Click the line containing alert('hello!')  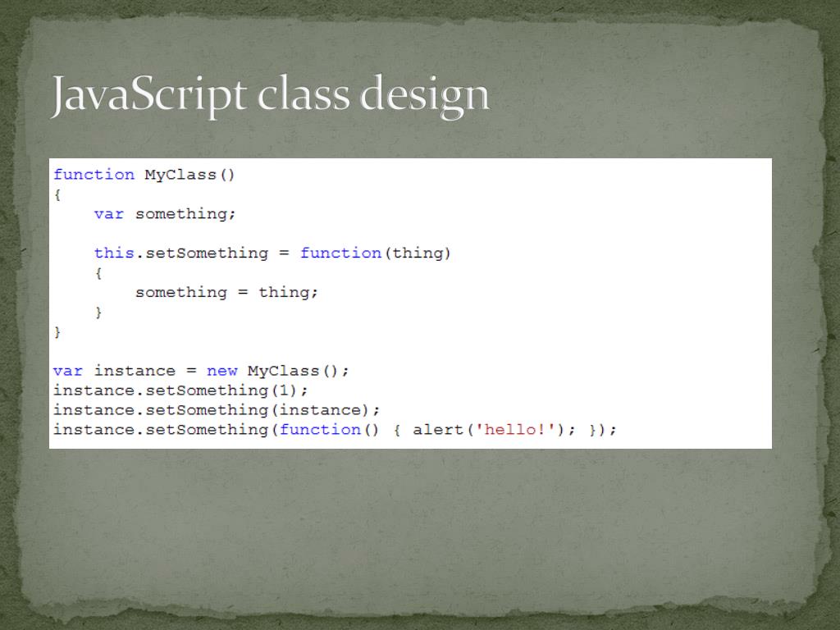coord(335,430)
